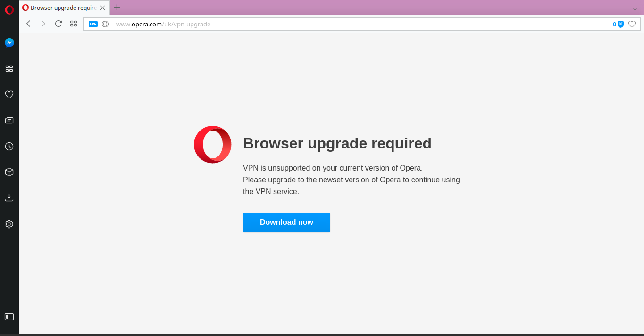Select the Browser upgrade required tab
644x336 pixels.
[x=64, y=8]
